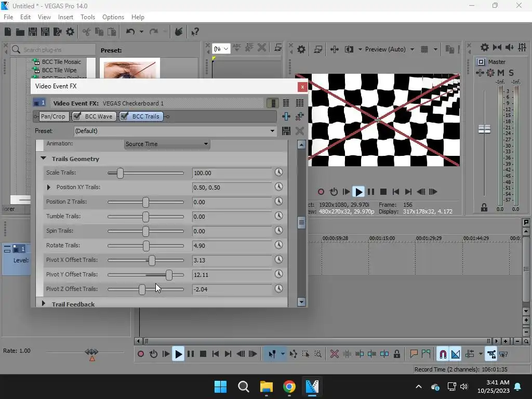Click the Remove Selected Plug-In icon
Screen dimensions: 532x399
pyautogui.click(x=300, y=116)
